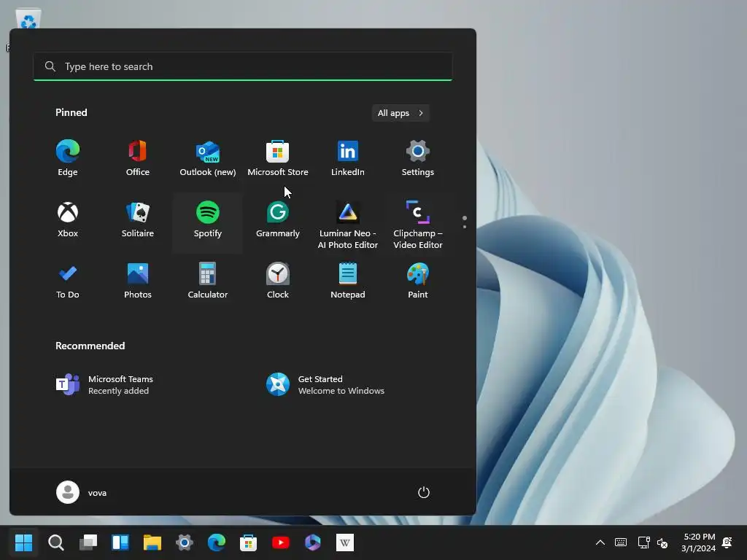Screen dimensions: 747x560
Task: Open the Clock app
Action: click(x=278, y=281)
